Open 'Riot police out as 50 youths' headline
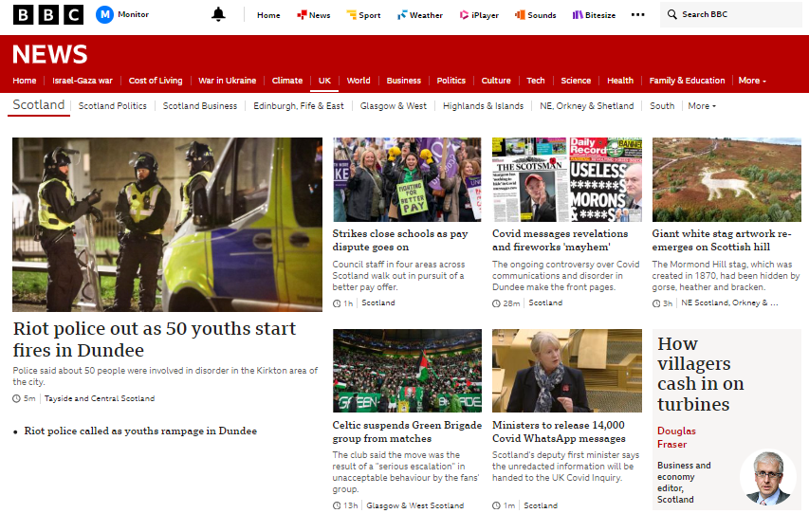809x532 pixels. (x=155, y=339)
